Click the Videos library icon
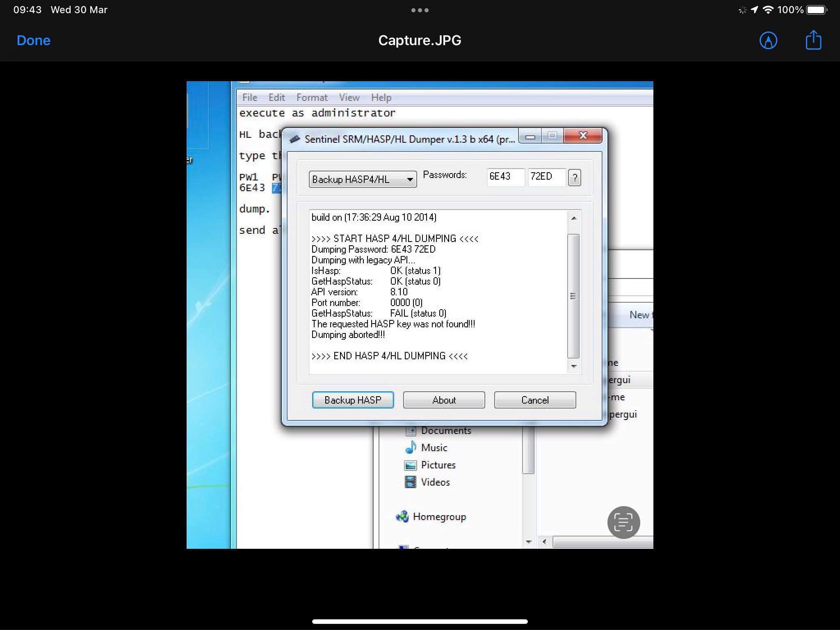Image resolution: width=840 pixels, height=630 pixels. pyautogui.click(x=411, y=482)
